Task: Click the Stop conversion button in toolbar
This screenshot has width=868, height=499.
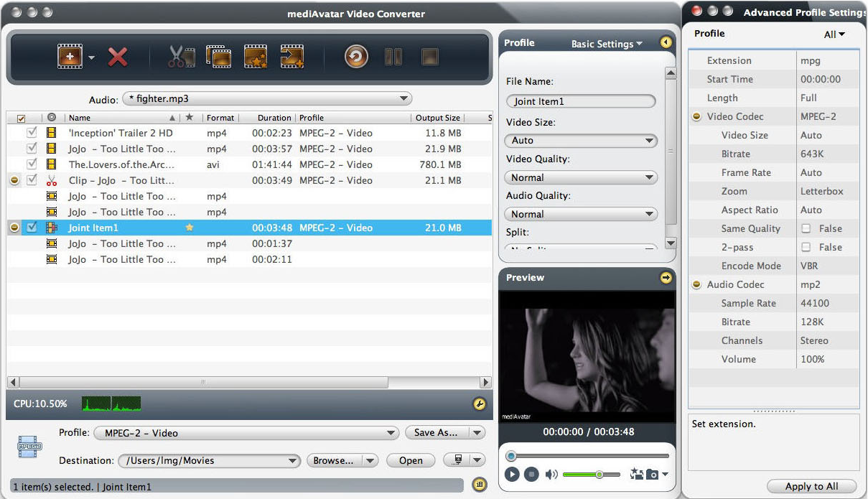Action: (429, 56)
